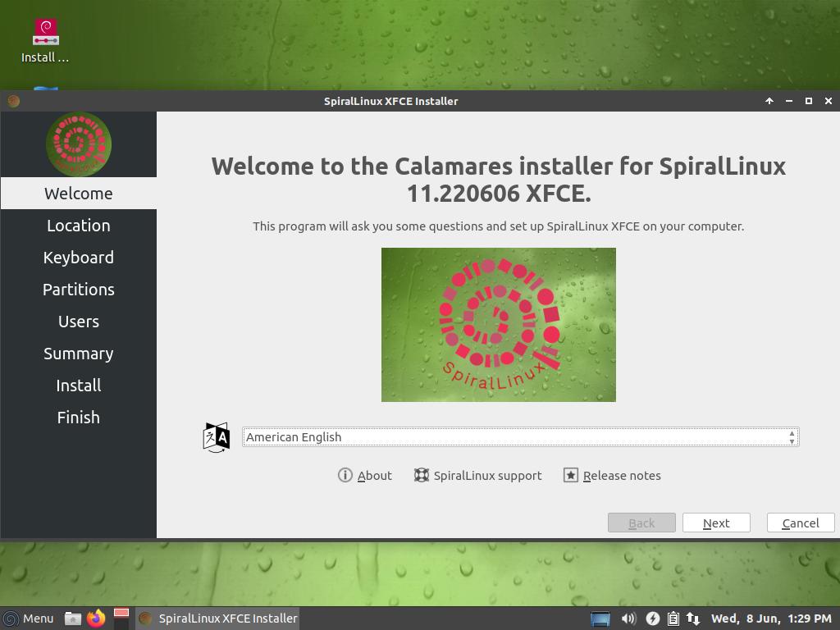The height and width of the screenshot is (630, 840).
Task: Close the installer window
Action: click(x=829, y=101)
